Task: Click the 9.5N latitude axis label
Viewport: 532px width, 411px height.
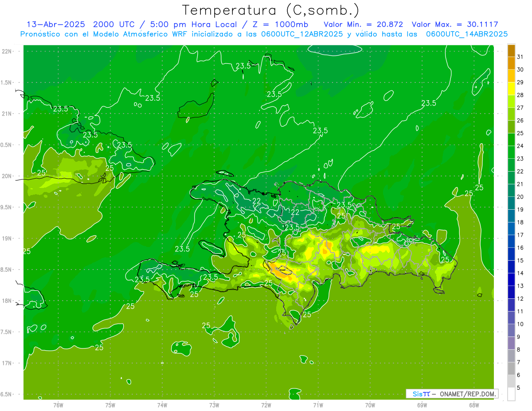Action: pyautogui.click(x=7, y=207)
